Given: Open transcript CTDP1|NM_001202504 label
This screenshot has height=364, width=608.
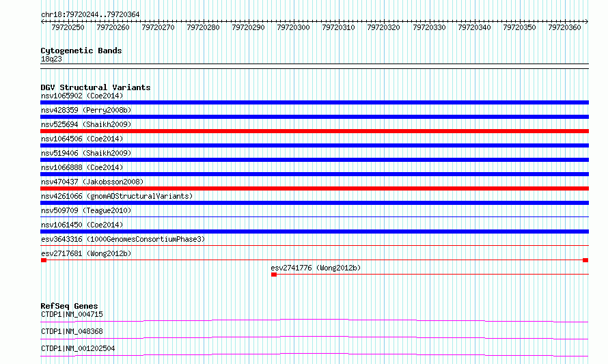Looking at the screenshot, I should 78,348.
